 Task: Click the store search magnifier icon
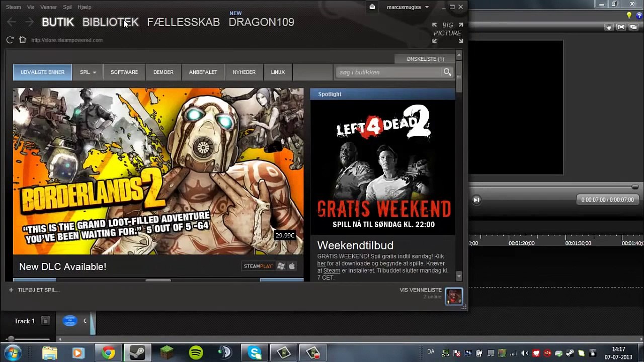pos(447,72)
